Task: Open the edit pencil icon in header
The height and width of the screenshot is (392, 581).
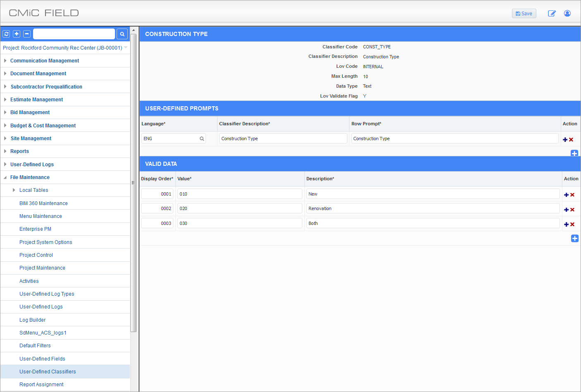Action: pyautogui.click(x=552, y=14)
